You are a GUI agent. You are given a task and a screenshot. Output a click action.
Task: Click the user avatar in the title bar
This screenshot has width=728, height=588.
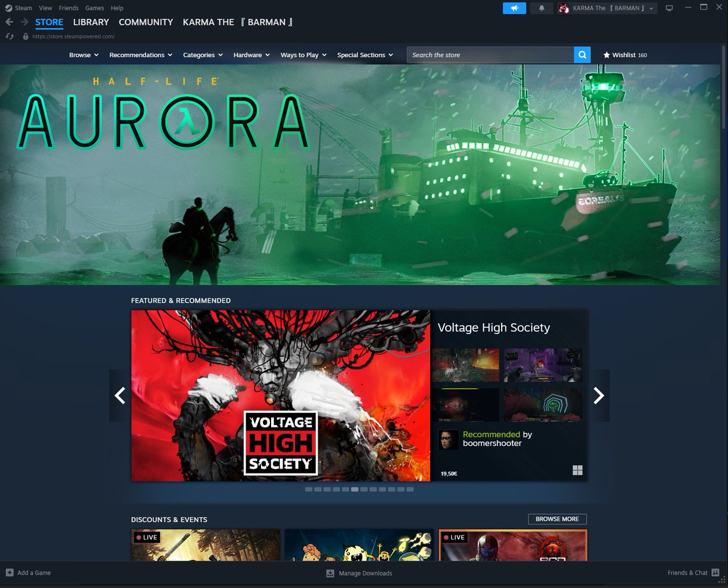564,8
